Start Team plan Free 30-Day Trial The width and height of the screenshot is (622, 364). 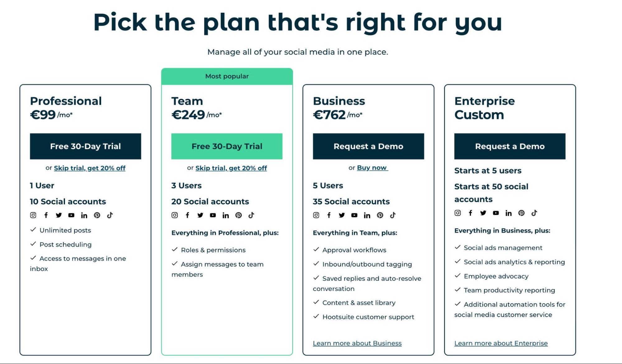[x=227, y=147]
